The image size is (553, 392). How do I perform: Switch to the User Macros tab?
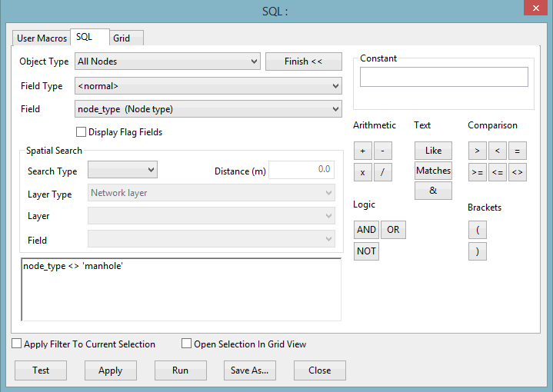[42, 38]
